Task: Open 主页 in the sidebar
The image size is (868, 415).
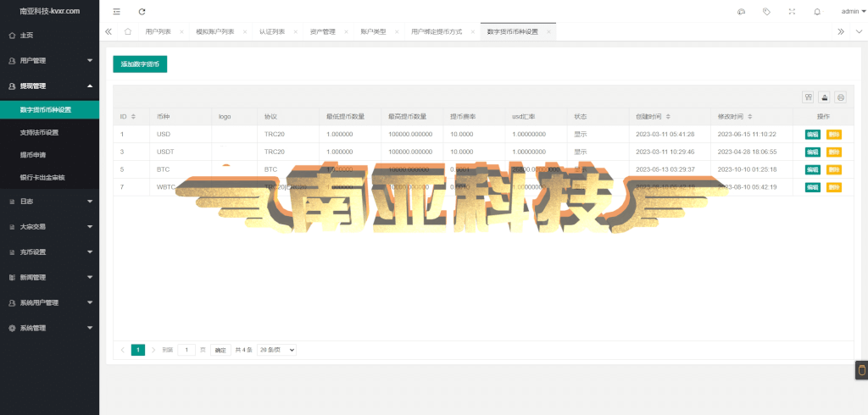Action: pos(49,35)
